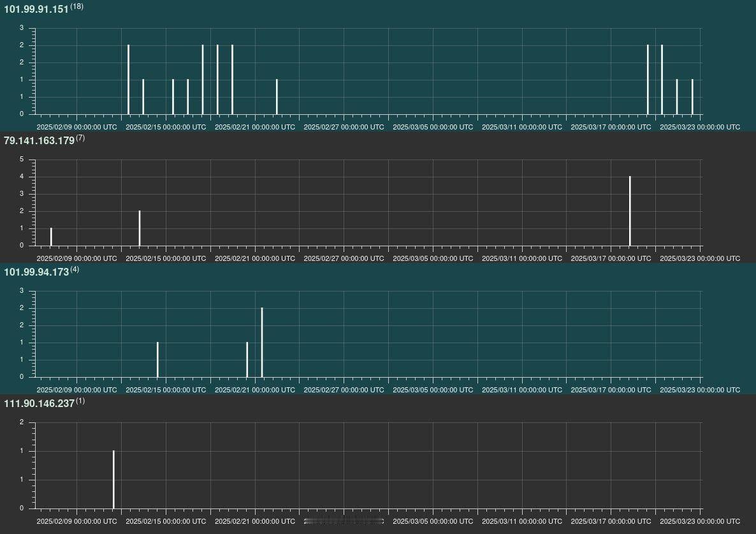Click the only bar in 111.90.146.237 chart

click(114, 480)
